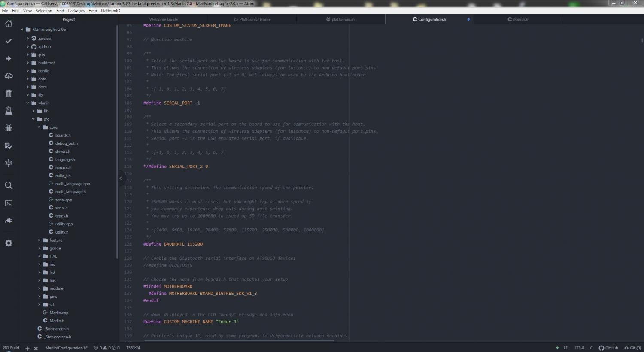Screen dimensions: 644x352
Task: Open the Edit menu
Action: click(15, 11)
